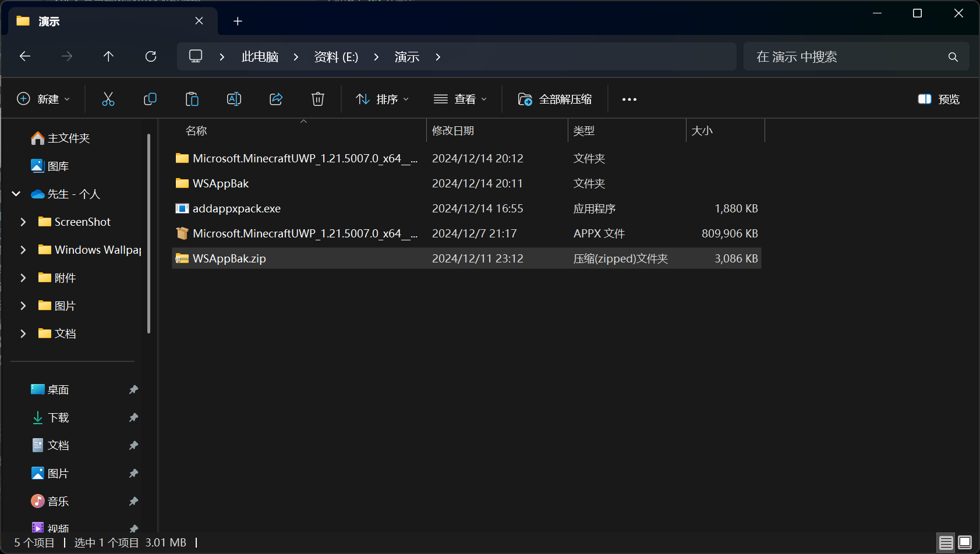The image size is (980, 554).
Task: Open the 查看 view dropdown
Action: click(460, 100)
